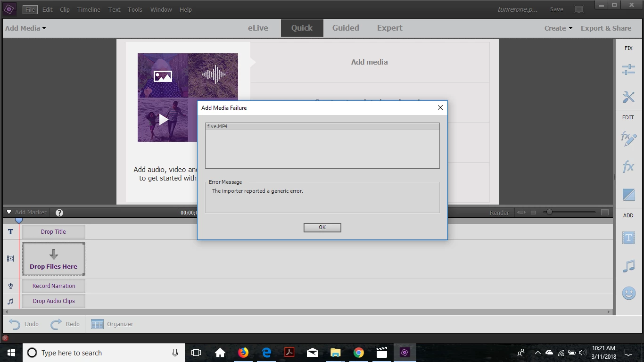The image size is (644, 362).
Task: Click the audio track music note icon
Action: click(10, 301)
